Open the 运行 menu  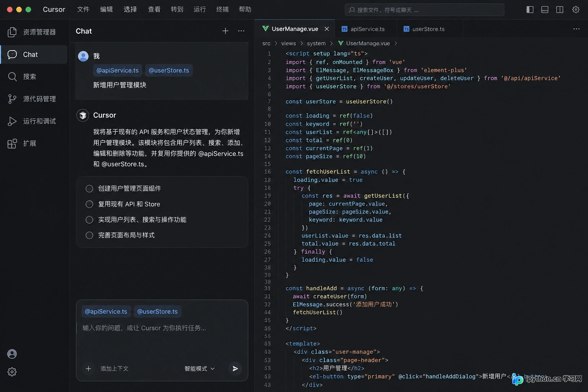pos(199,9)
